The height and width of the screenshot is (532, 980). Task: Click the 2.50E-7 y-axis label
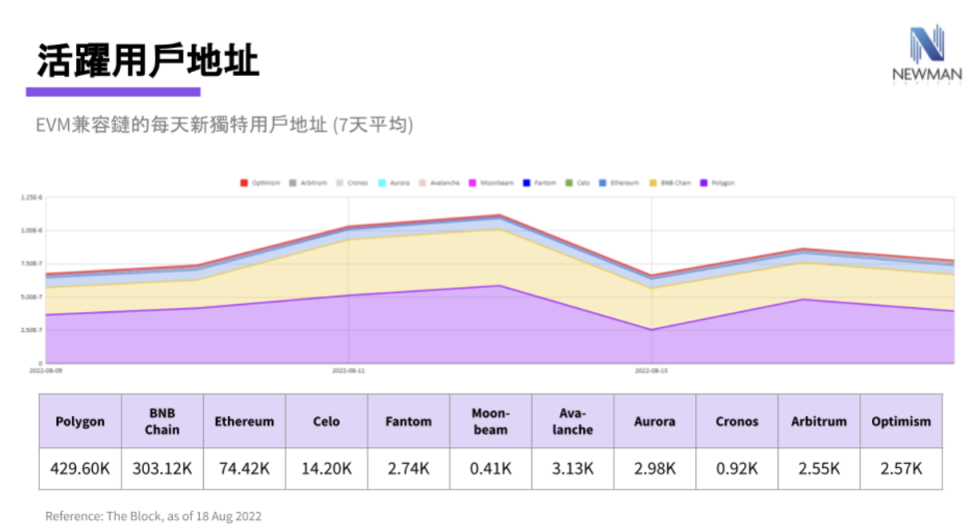32,329
